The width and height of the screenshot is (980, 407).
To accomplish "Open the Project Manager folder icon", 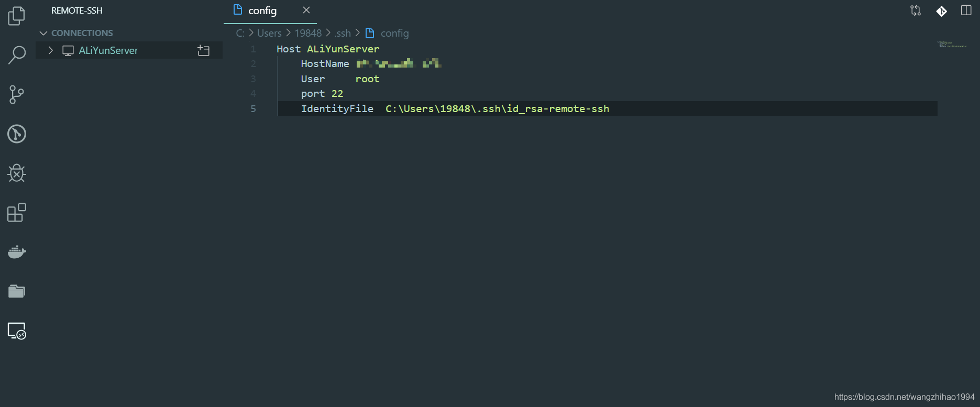I will point(17,291).
